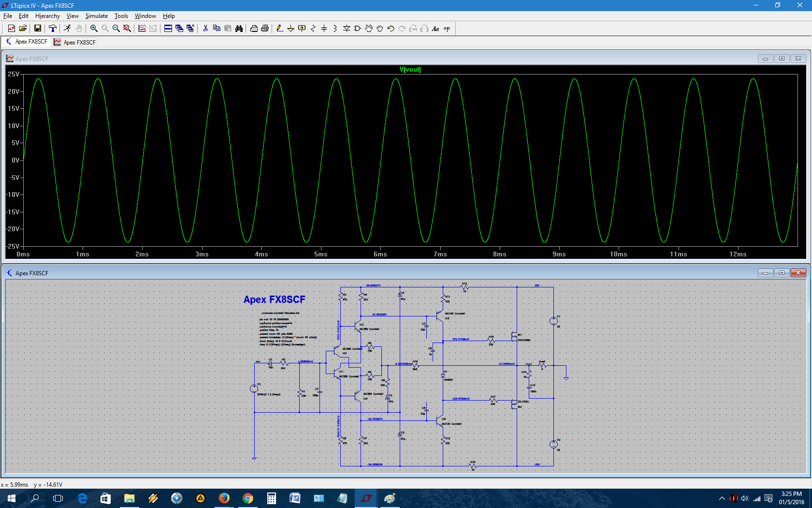The width and height of the screenshot is (812, 508).
Task: Maximize the schematic child window
Action: 782,273
